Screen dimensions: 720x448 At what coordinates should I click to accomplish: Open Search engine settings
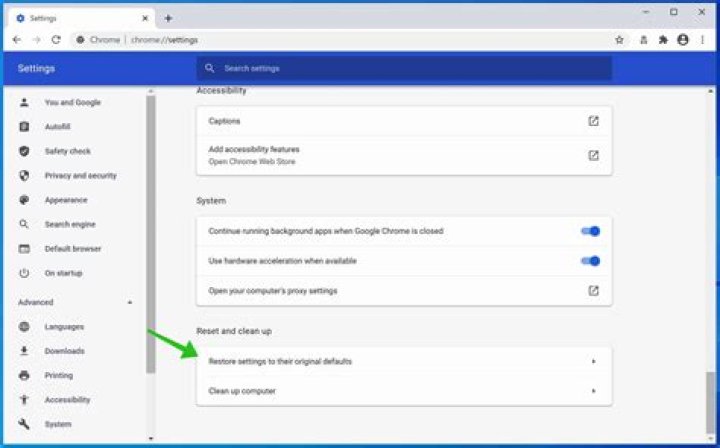(x=70, y=224)
